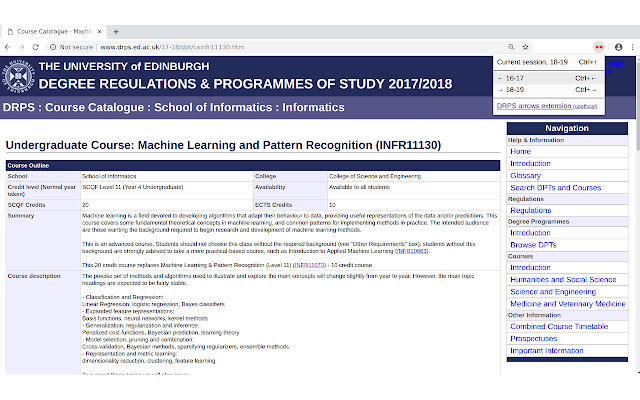Choose the 18-19 session entry
Screen dimensions: 640x400
pyautogui.click(x=548, y=89)
